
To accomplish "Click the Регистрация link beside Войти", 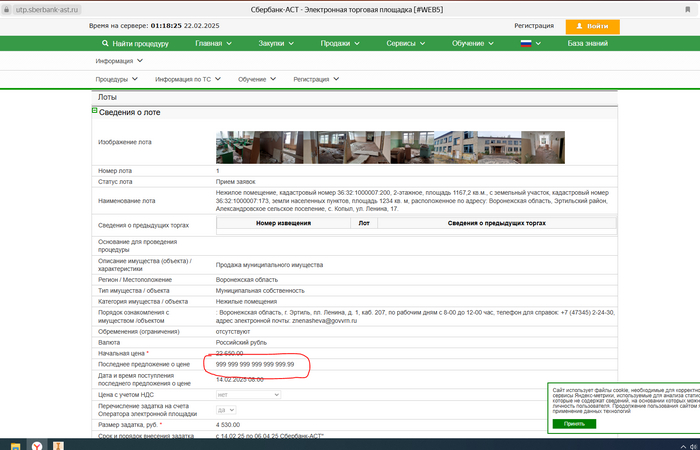I will click(x=534, y=26).
